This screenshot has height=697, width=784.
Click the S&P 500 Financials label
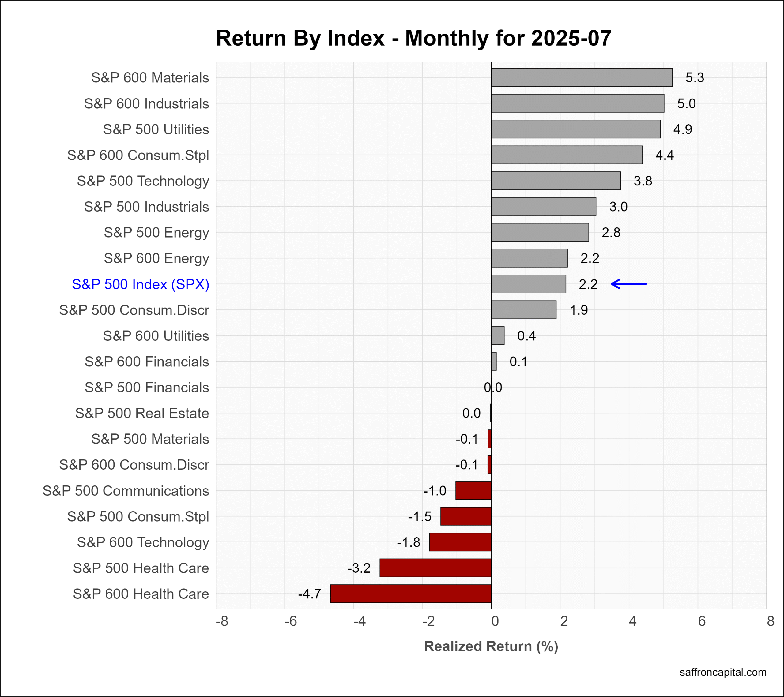click(147, 388)
